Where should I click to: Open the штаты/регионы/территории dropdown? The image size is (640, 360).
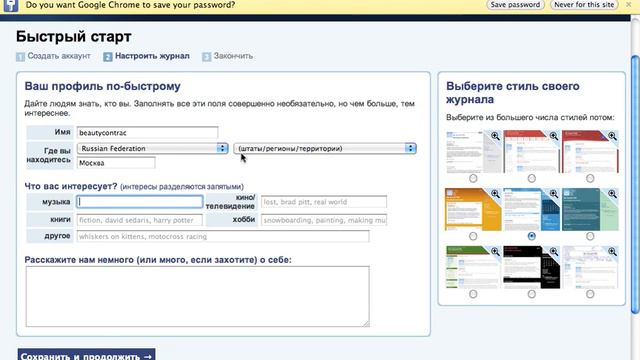click(x=325, y=148)
